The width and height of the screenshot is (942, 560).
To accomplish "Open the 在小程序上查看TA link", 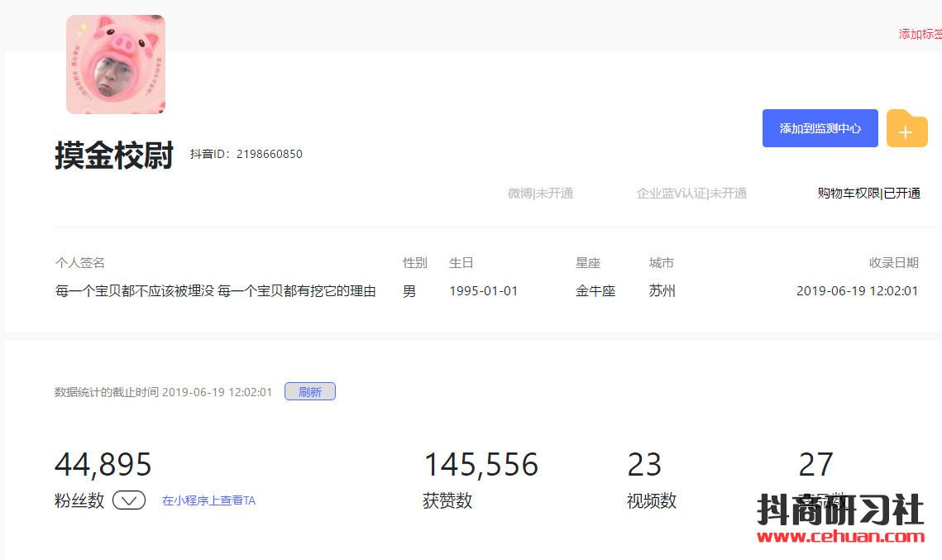I will click(x=208, y=500).
